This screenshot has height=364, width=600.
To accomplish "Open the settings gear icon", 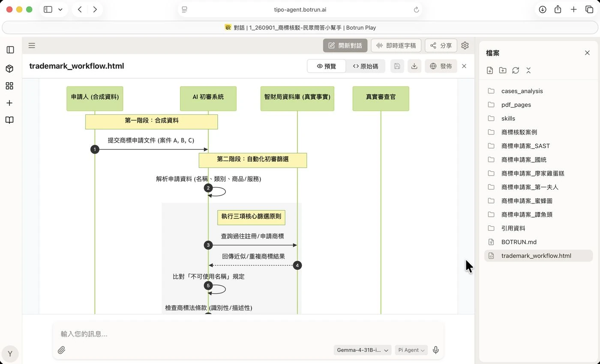I will click(465, 45).
